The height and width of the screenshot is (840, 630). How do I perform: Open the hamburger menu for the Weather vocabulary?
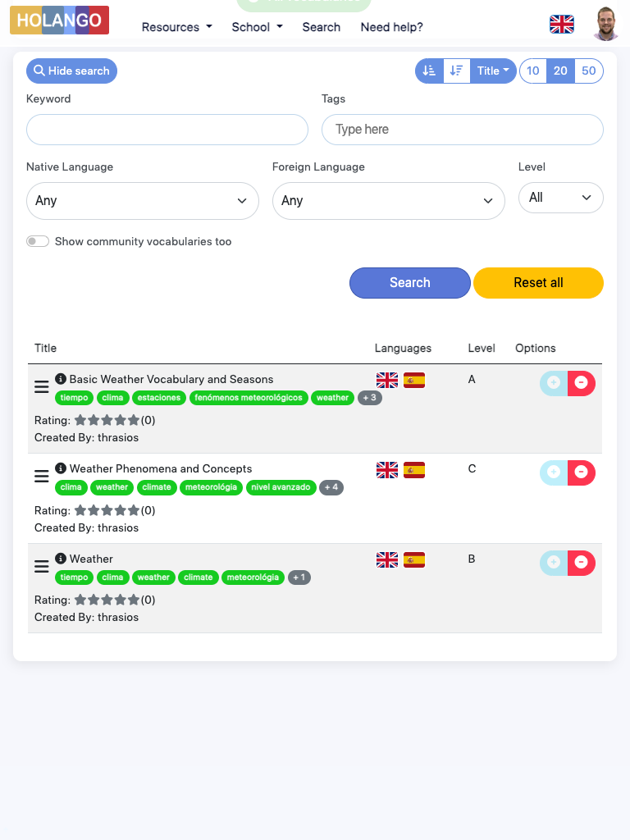(42, 566)
